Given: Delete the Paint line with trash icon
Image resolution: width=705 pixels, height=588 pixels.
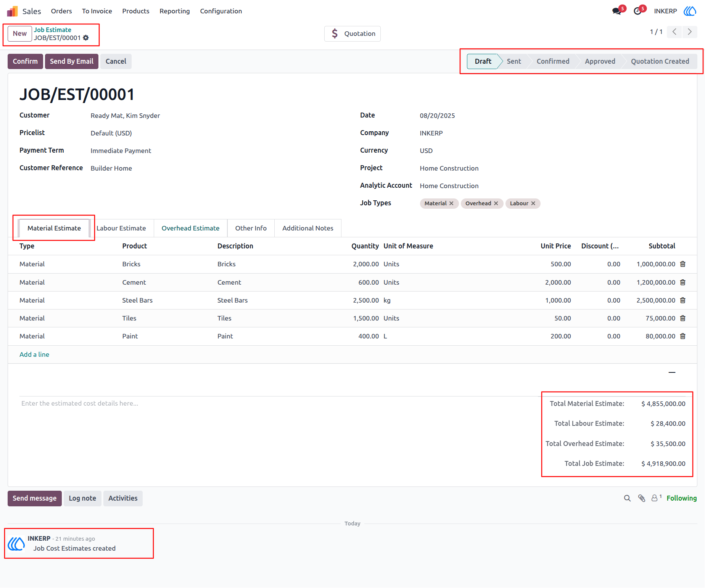Looking at the screenshot, I should pyautogui.click(x=683, y=336).
